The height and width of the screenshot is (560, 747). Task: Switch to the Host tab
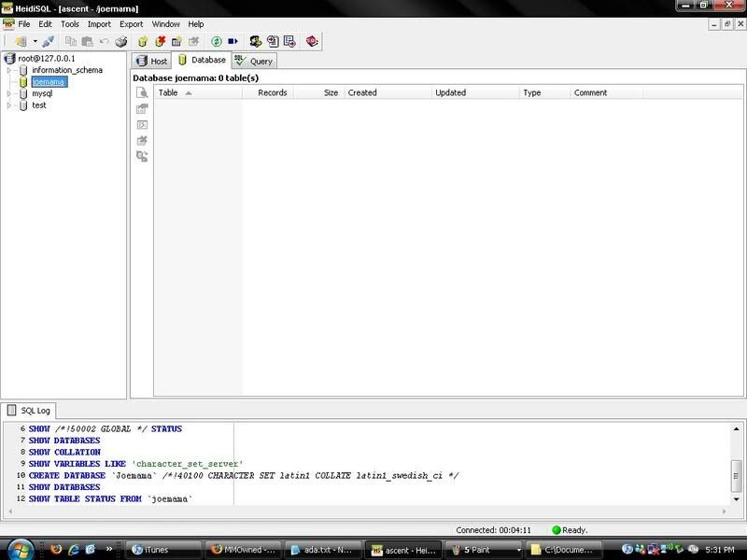click(152, 61)
